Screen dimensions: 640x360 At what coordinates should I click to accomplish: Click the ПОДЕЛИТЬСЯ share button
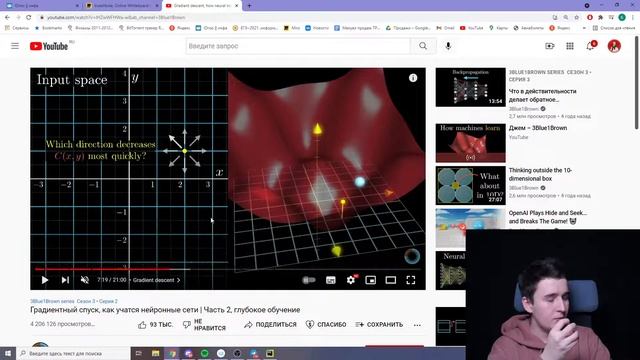coord(270,325)
